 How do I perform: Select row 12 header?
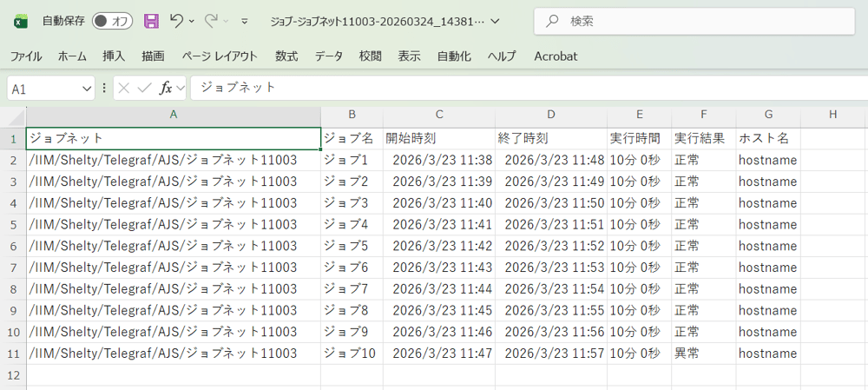point(13,375)
